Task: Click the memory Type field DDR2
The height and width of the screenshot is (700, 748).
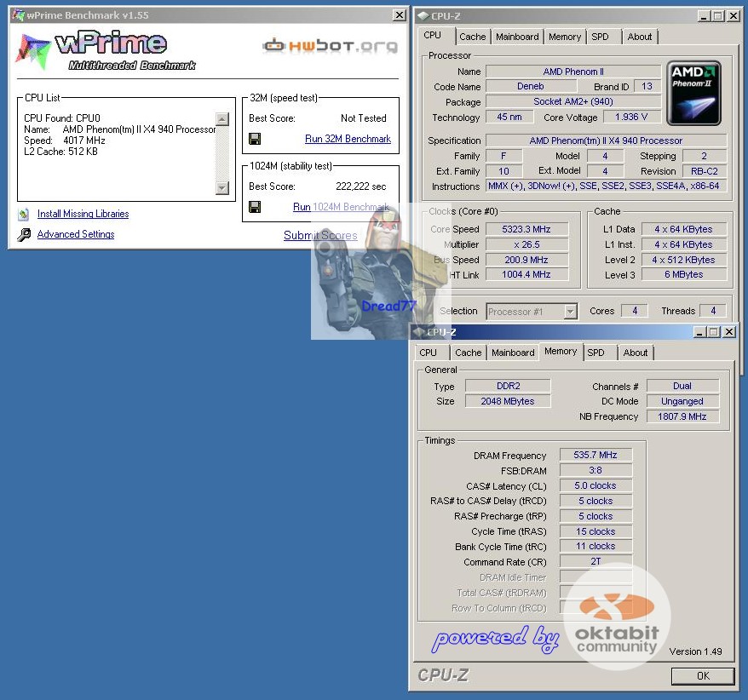Action: [508, 386]
